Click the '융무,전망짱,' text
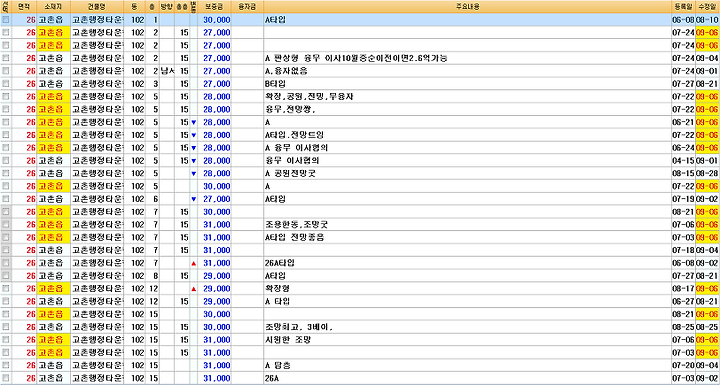Image resolution: width=720 pixels, height=385 pixels. tap(290, 110)
